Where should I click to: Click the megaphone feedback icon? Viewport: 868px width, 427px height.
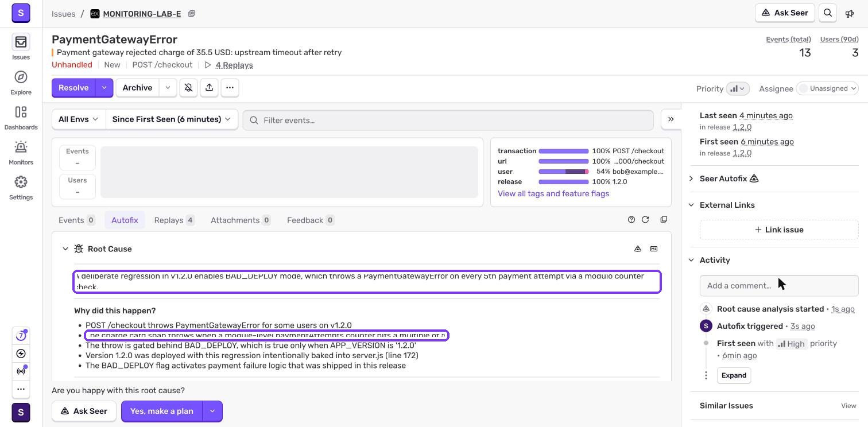850,13
